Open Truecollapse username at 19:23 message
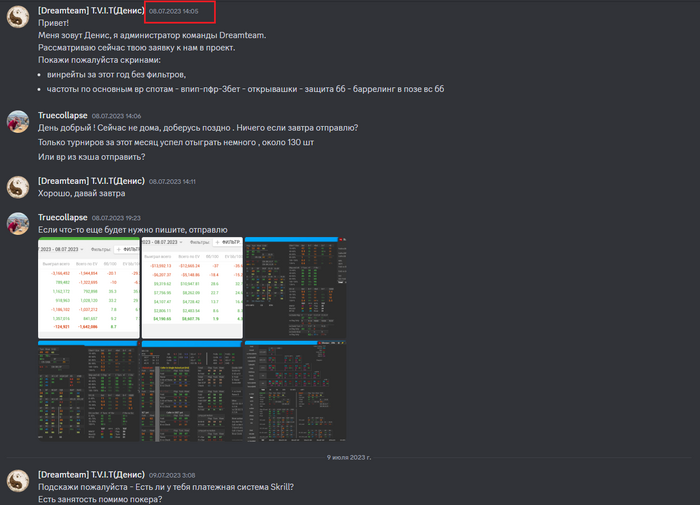This screenshot has height=505, width=700. coord(62,217)
